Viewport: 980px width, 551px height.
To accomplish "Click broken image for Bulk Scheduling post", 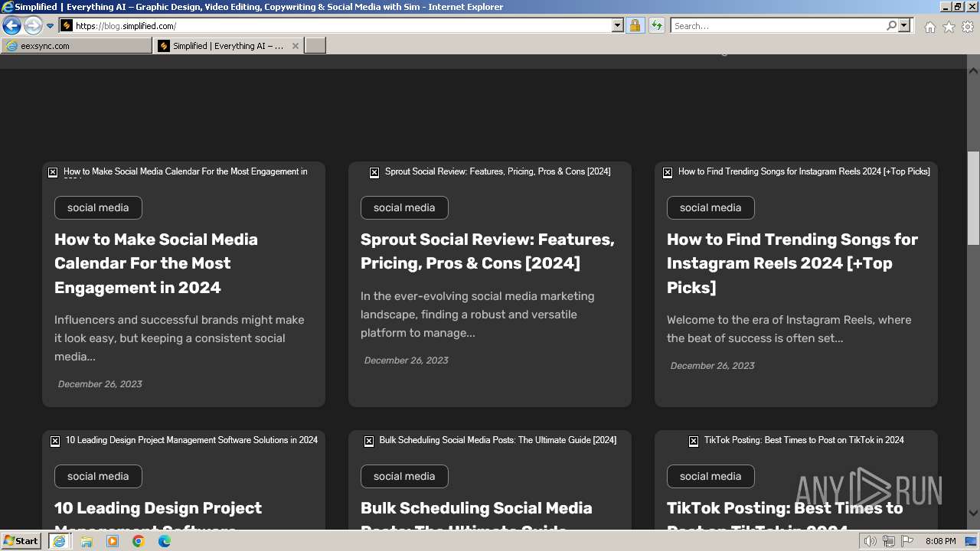I will pyautogui.click(x=369, y=441).
